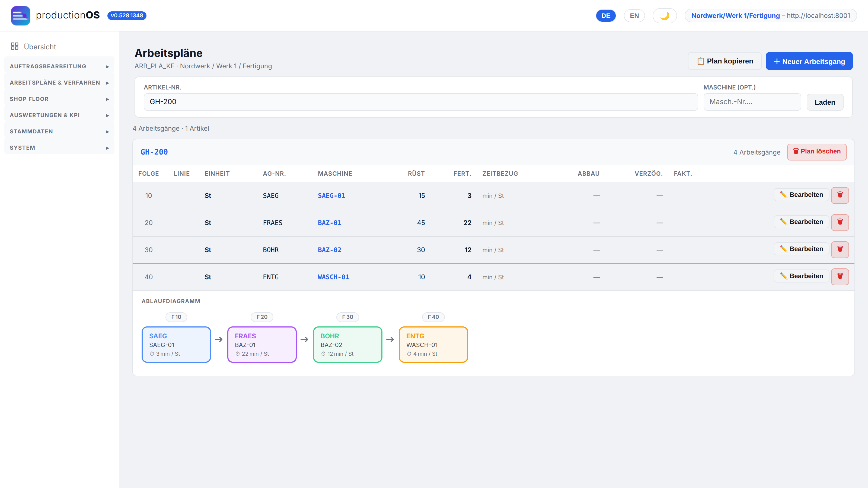Image resolution: width=868 pixels, height=488 pixels.
Task: Switch language to DE
Action: 605,15
